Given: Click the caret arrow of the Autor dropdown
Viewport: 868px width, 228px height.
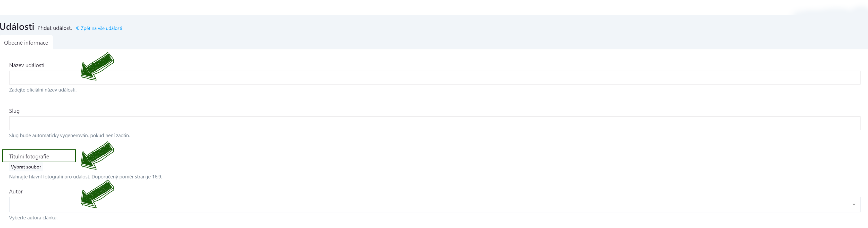Looking at the screenshot, I should (854, 205).
